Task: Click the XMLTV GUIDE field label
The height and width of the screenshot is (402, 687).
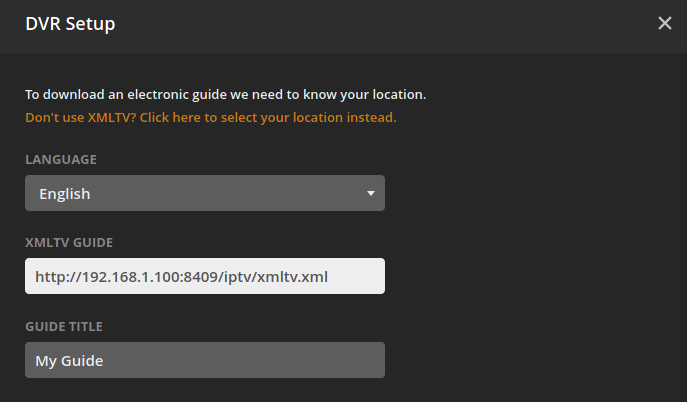Action: [69, 242]
